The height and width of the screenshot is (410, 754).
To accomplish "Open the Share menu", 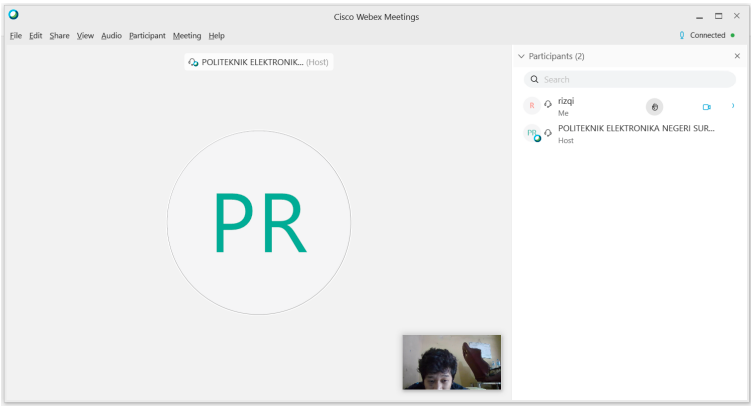I will coord(59,36).
